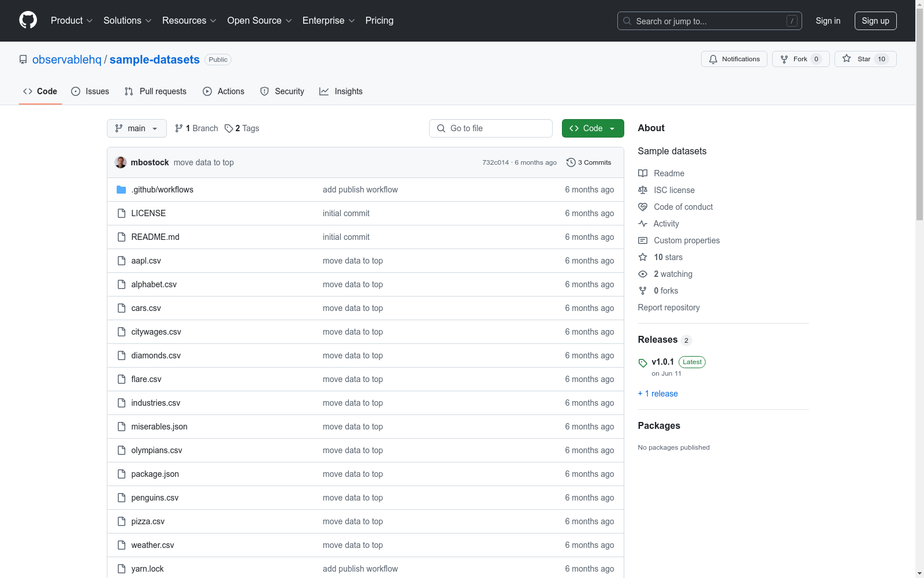Screen dimensions: 924x578
Task: Click the book icon beside Readme
Action: click(x=643, y=173)
